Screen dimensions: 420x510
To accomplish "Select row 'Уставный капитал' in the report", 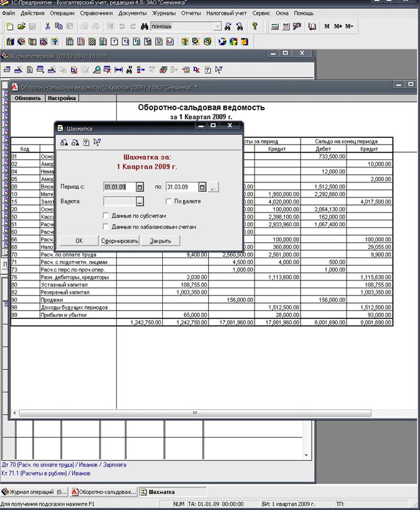I will [x=202, y=285].
